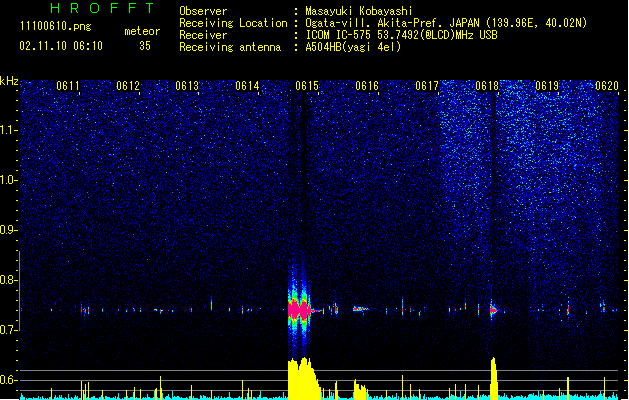
Task: Click the 0611 time marker
Action: coord(68,86)
